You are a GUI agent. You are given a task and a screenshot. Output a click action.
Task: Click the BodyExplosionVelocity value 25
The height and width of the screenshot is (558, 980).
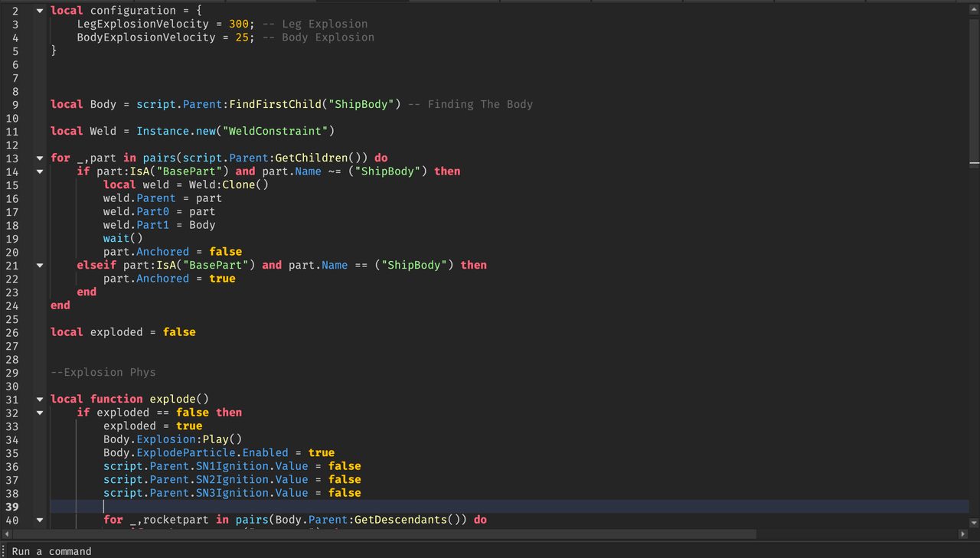point(242,38)
